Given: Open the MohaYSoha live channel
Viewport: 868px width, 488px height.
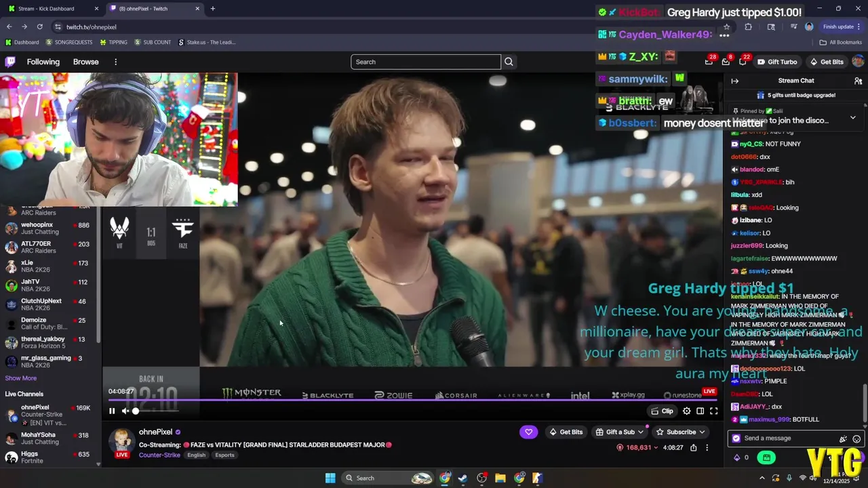Looking at the screenshot, I should (x=51, y=439).
